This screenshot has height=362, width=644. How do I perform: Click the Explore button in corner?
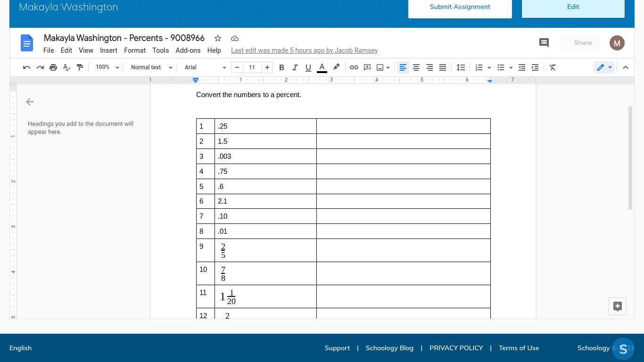coord(618,306)
